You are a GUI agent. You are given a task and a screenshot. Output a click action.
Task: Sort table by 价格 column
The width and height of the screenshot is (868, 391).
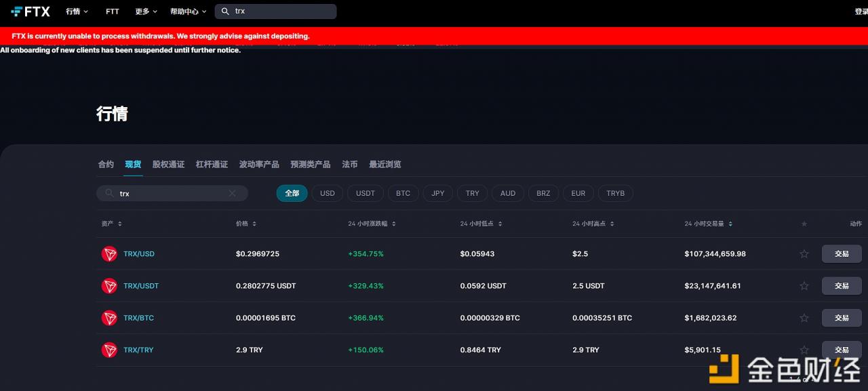pyautogui.click(x=246, y=224)
